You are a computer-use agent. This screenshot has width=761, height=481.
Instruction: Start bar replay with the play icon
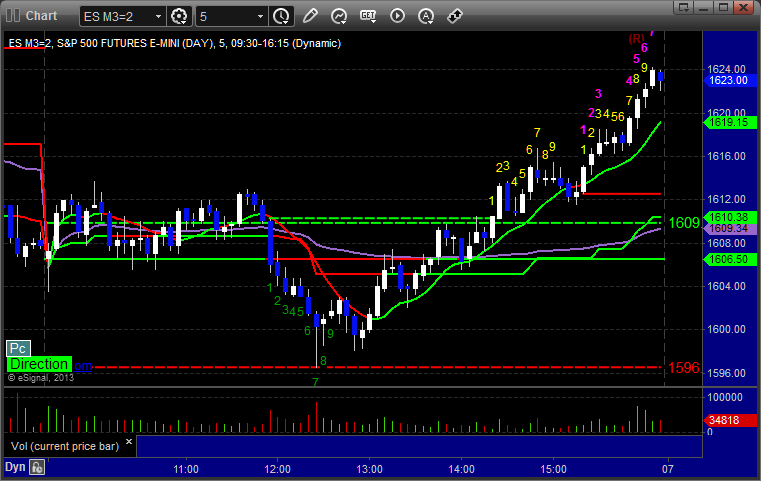[397, 16]
